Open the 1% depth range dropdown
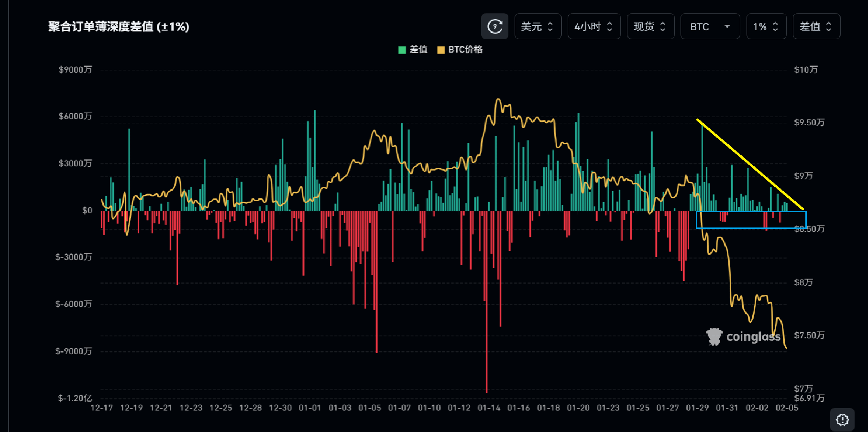868x432 pixels. 766,26
